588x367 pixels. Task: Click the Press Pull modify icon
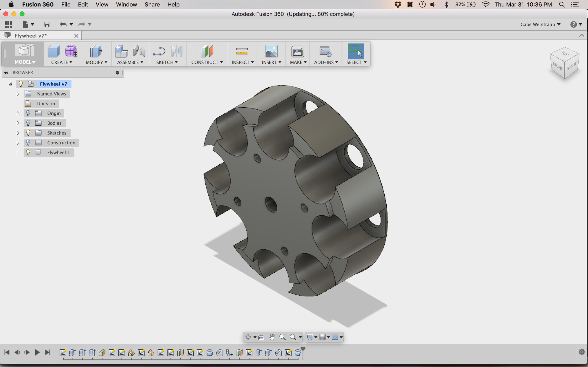coord(96,51)
